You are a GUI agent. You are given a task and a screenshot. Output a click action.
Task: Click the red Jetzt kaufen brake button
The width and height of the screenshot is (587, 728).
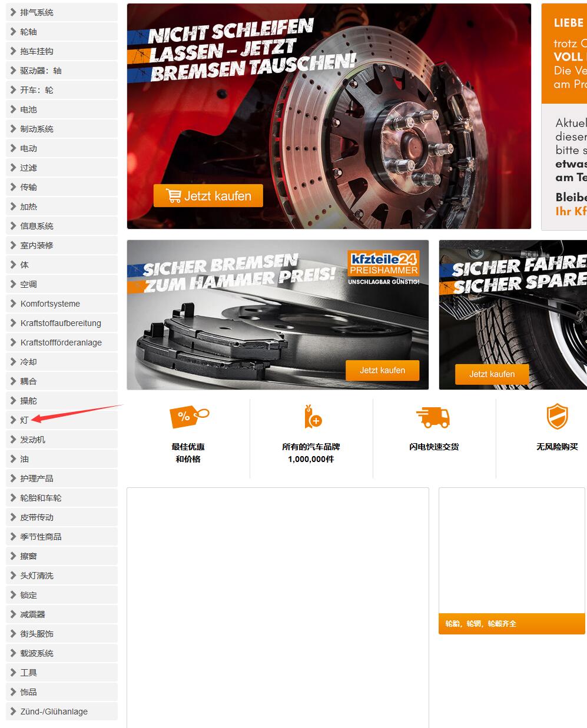click(x=208, y=196)
